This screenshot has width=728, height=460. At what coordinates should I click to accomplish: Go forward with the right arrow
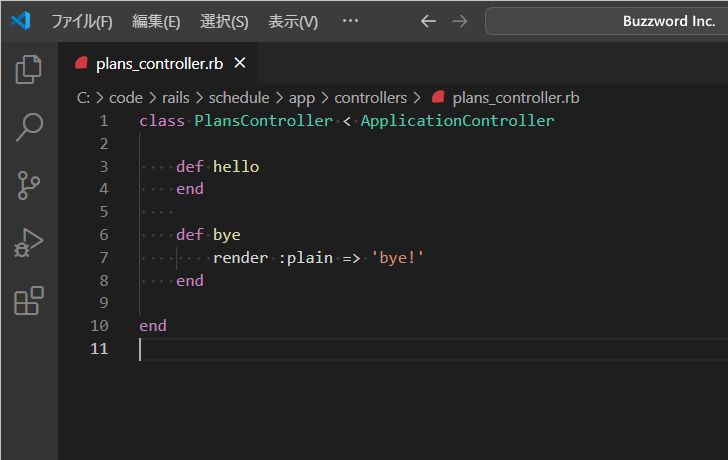460,21
